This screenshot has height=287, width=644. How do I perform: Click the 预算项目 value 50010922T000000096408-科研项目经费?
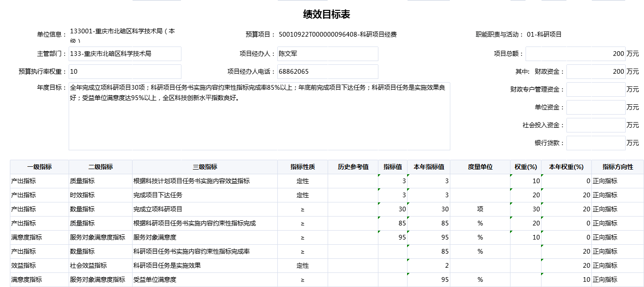(x=338, y=34)
